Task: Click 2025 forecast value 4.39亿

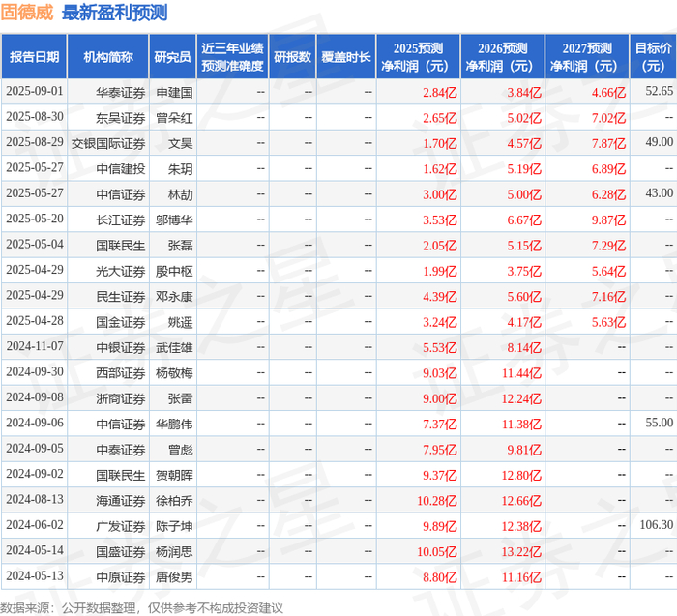Action: click(439, 296)
